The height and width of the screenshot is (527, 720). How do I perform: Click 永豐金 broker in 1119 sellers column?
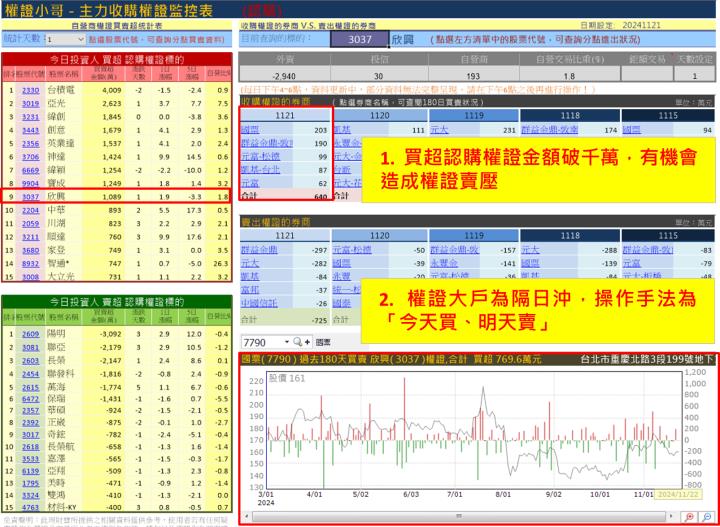[x=444, y=264]
